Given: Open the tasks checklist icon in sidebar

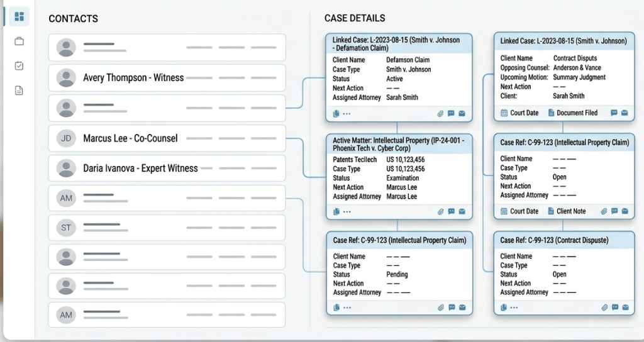Looking at the screenshot, I should 19,66.
